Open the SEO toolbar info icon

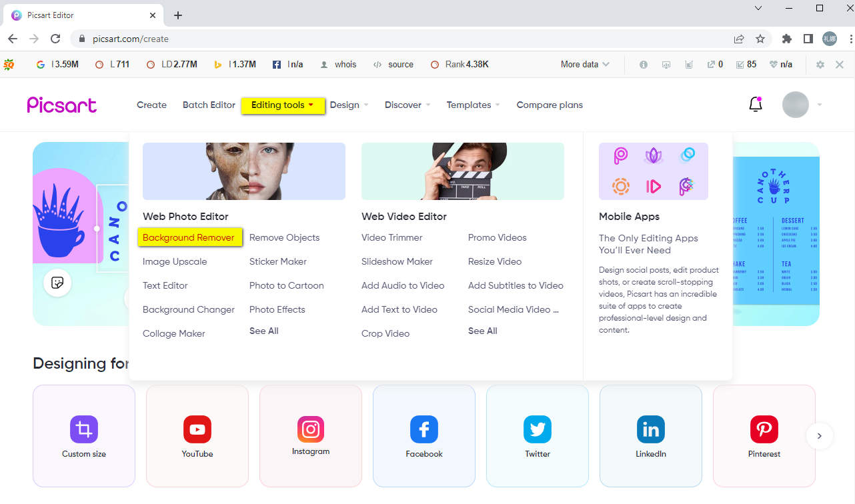click(x=644, y=65)
